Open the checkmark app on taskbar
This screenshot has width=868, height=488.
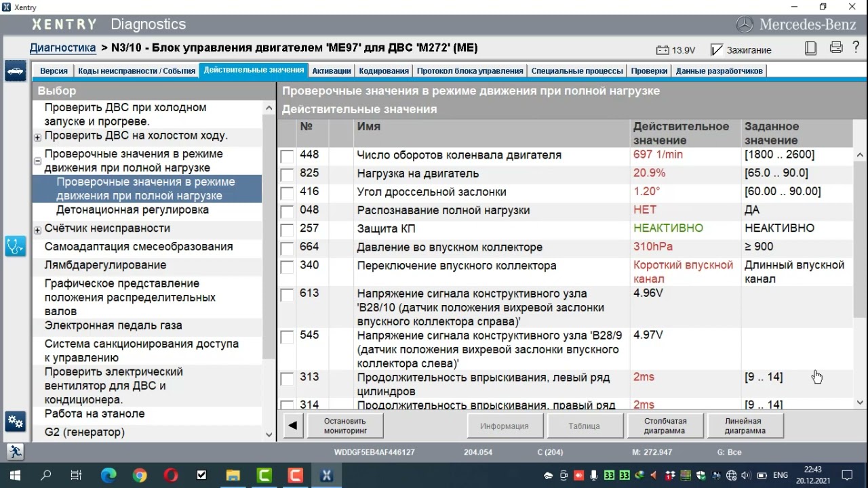[x=201, y=475]
